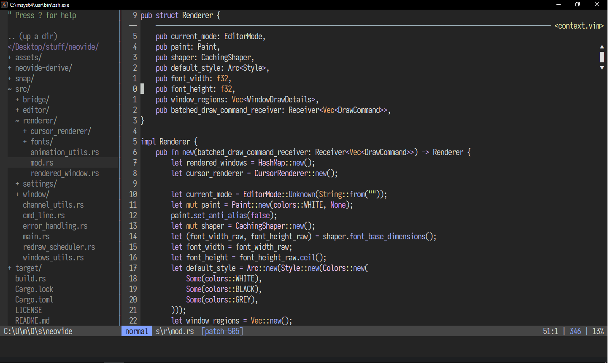Select mod.rs in the file tree
This screenshot has width=610, height=364.
[x=42, y=163]
